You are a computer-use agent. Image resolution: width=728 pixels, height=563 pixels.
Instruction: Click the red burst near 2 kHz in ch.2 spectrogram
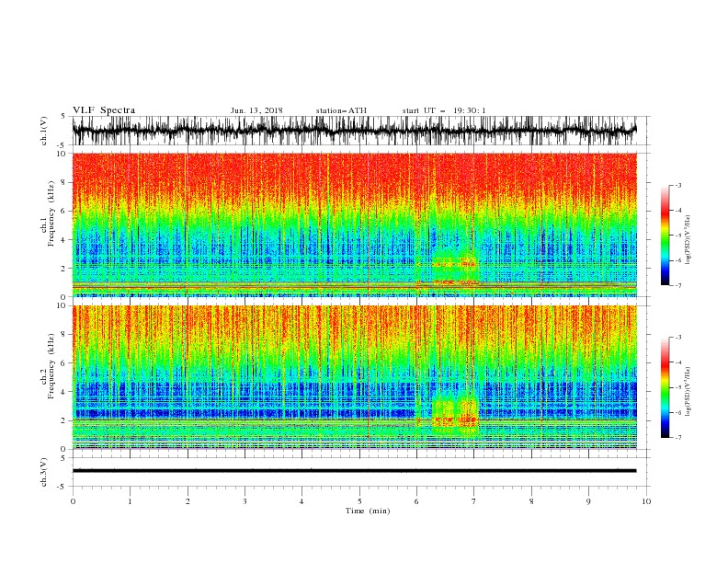pyautogui.click(x=455, y=420)
